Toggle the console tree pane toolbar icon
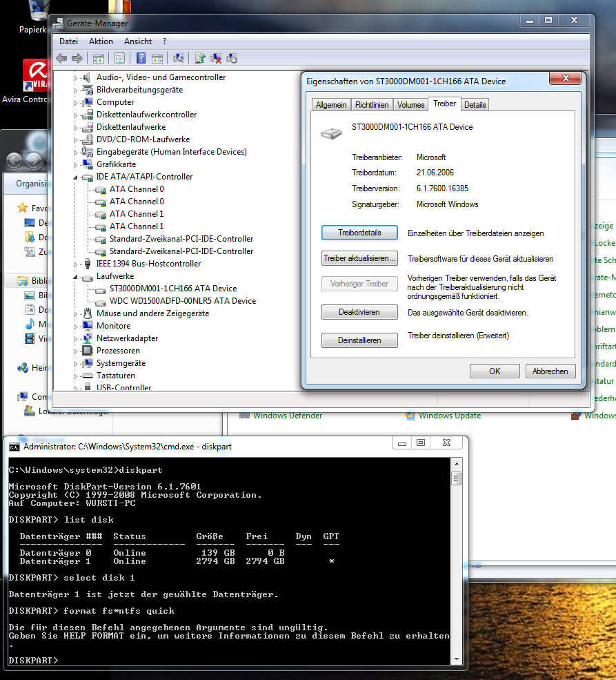The image size is (616, 680). (99, 58)
